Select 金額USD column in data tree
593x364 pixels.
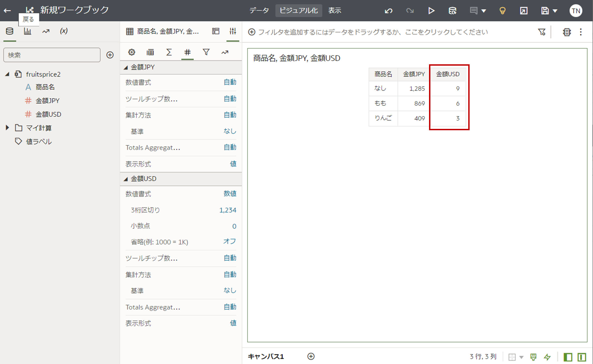(x=48, y=114)
